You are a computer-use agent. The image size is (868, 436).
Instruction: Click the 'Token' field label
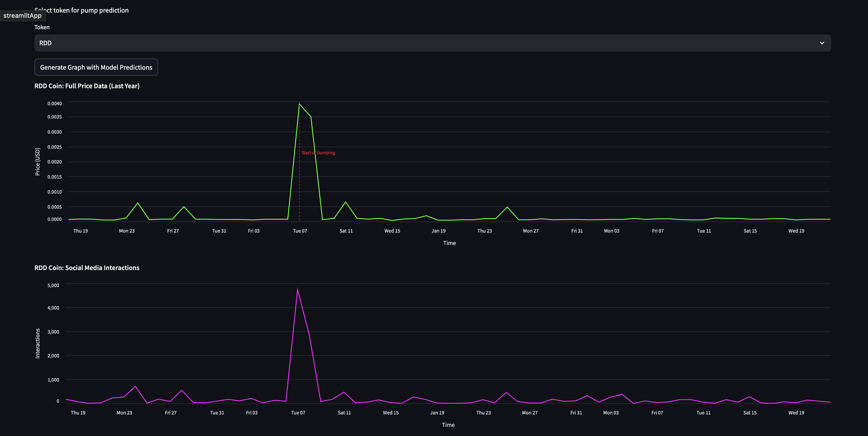(x=42, y=27)
